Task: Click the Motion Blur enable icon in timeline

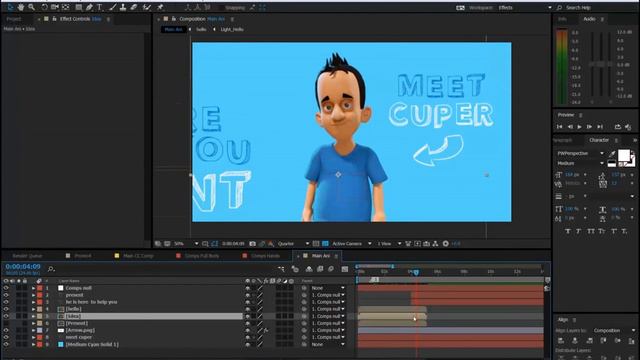Action: coord(331,269)
